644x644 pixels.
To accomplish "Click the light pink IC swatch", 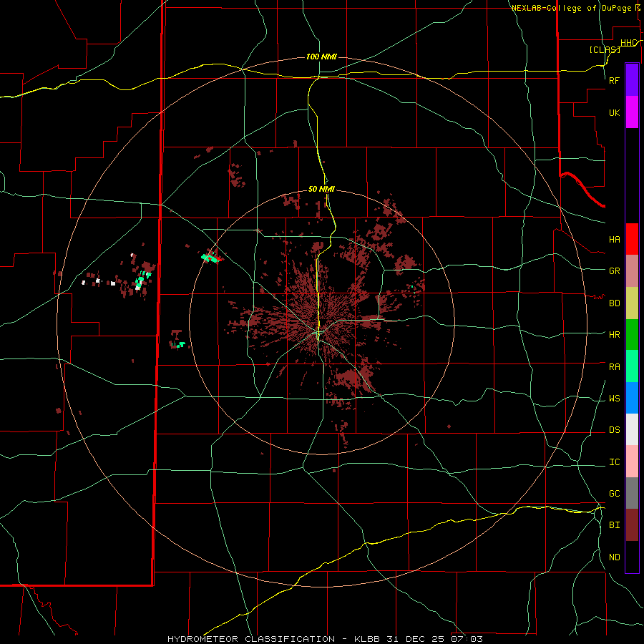I will (x=632, y=462).
